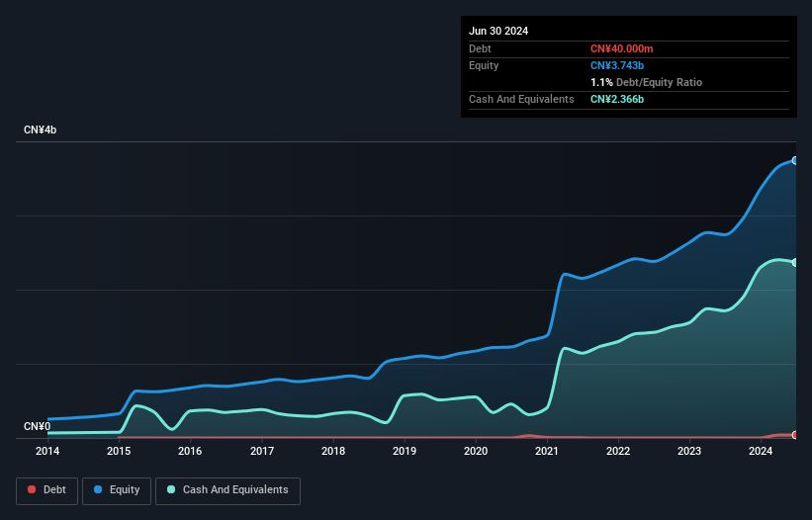Image resolution: width=812 pixels, height=520 pixels.
Task: Toggle the Equity legend button
Action: coord(117,490)
